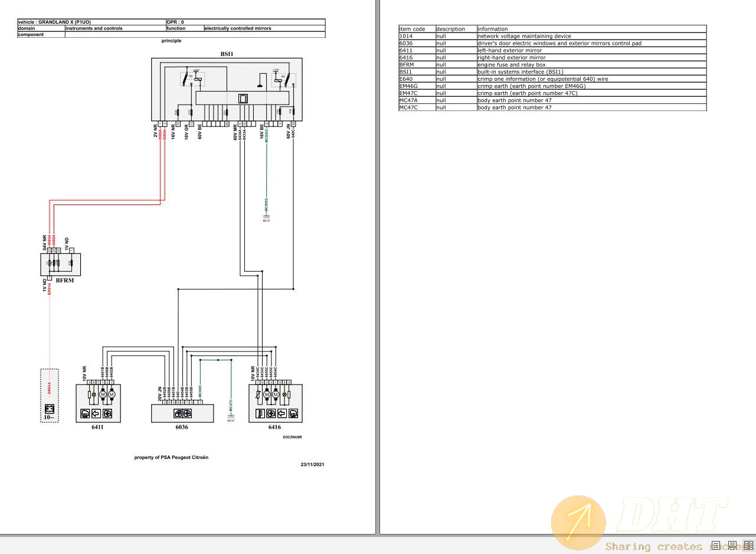Click the "description" column header
The image size is (756, 554).
tap(456, 29)
